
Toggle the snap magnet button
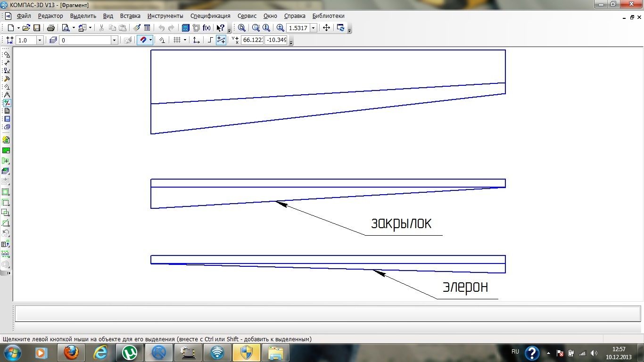[143, 40]
